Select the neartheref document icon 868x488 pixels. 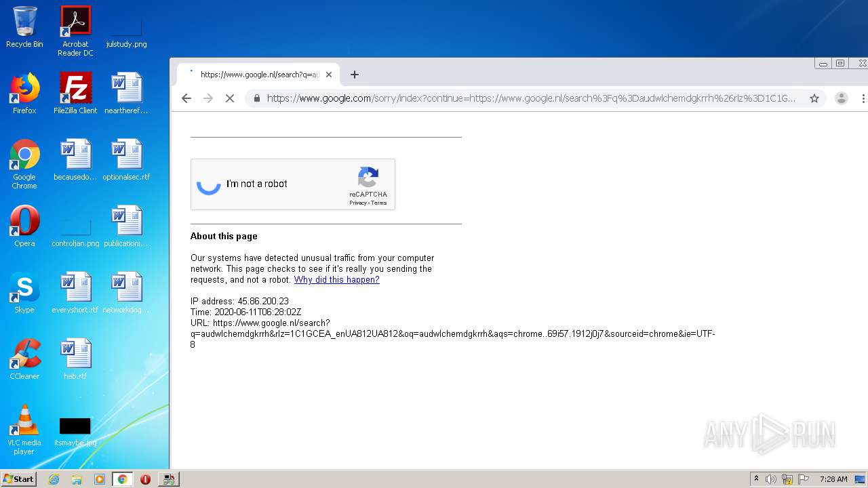click(x=126, y=94)
